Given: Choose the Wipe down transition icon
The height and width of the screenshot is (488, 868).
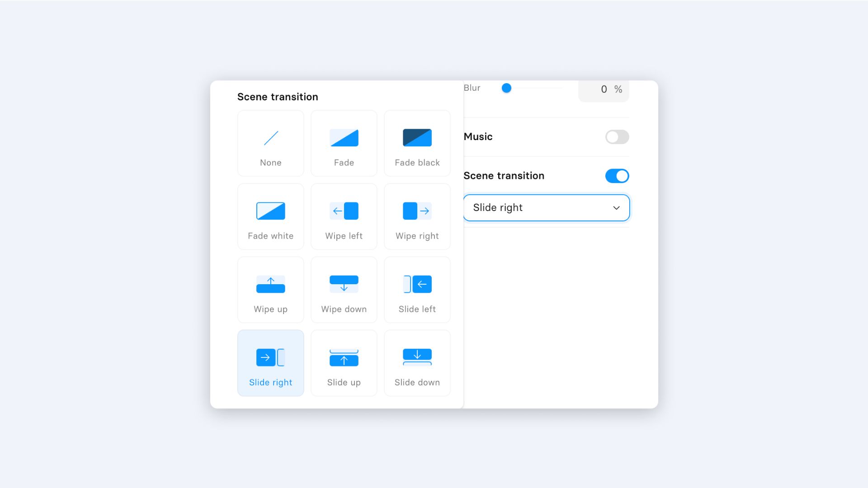Looking at the screenshot, I should click(x=344, y=284).
